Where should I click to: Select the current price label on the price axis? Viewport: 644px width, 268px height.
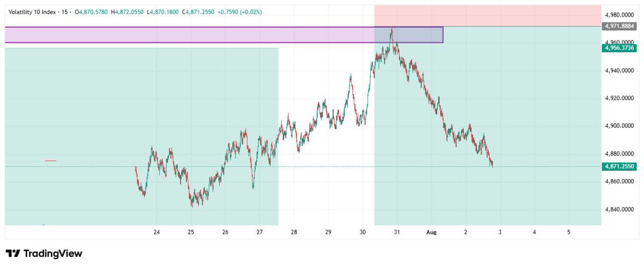point(620,167)
